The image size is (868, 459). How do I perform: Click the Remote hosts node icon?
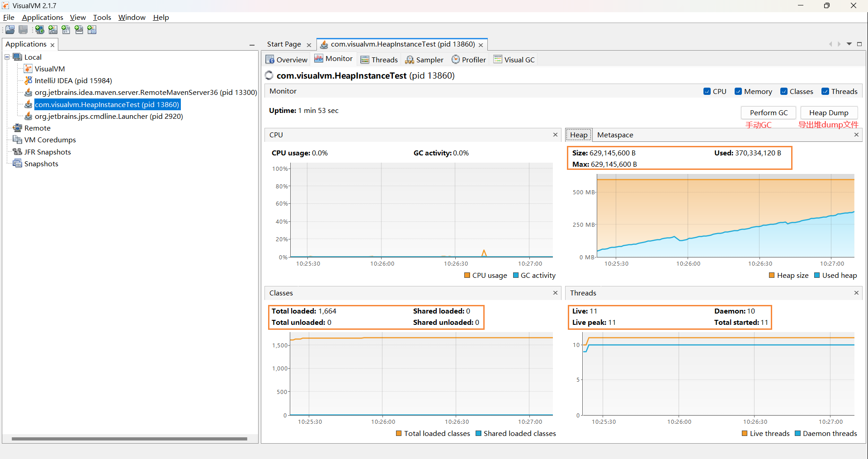[18, 128]
